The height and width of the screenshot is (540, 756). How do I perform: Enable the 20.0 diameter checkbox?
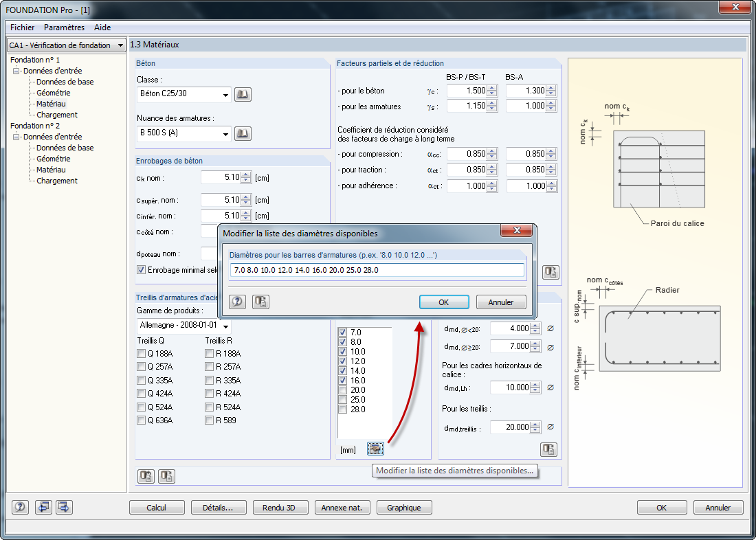click(342, 388)
